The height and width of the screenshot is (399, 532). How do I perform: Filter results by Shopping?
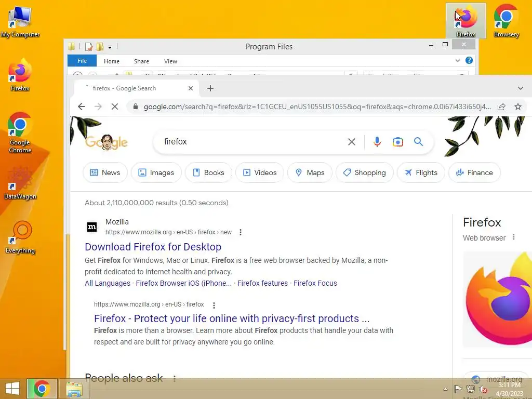click(x=365, y=172)
